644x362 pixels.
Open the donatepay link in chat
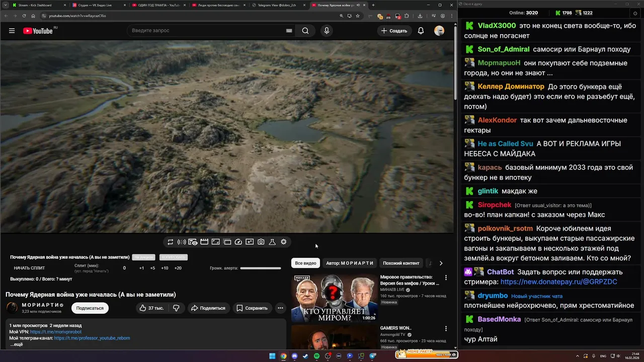point(558,282)
